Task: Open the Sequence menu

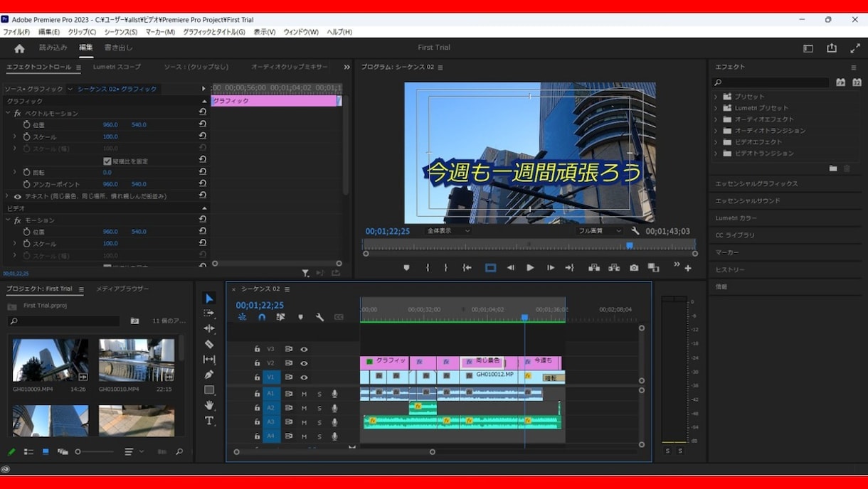Action: 120,32
